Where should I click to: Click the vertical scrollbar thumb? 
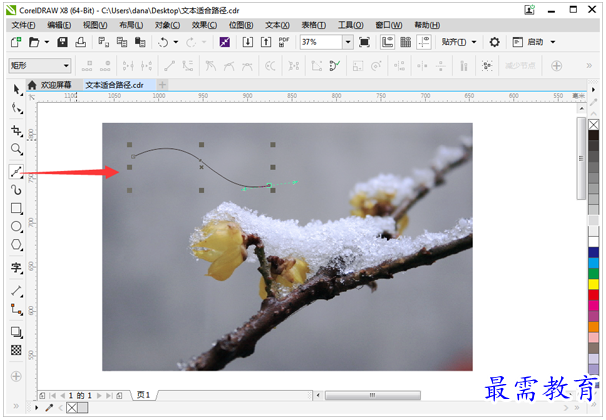point(581,158)
